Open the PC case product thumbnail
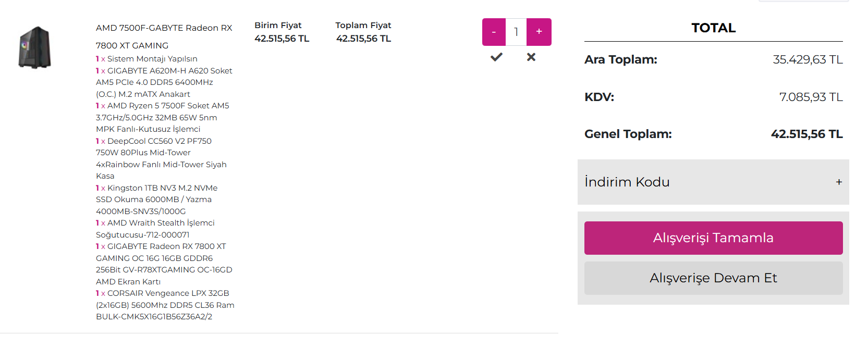The image size is (868, 349). (35, 47)
